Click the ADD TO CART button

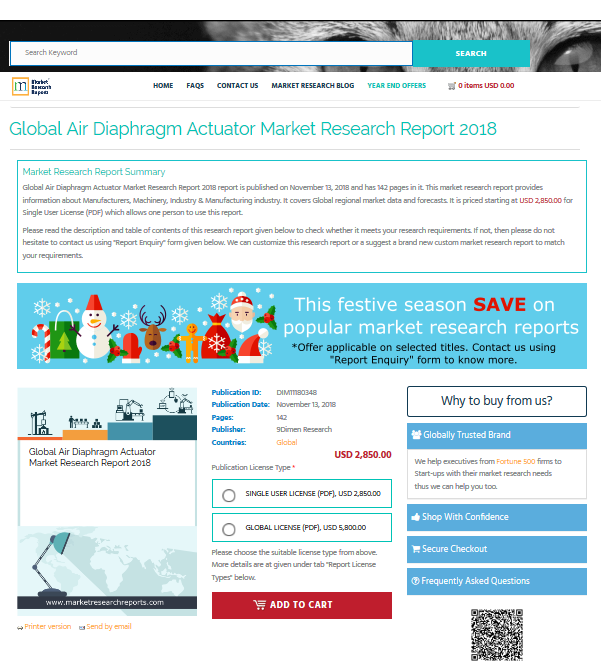pos(302,605)
